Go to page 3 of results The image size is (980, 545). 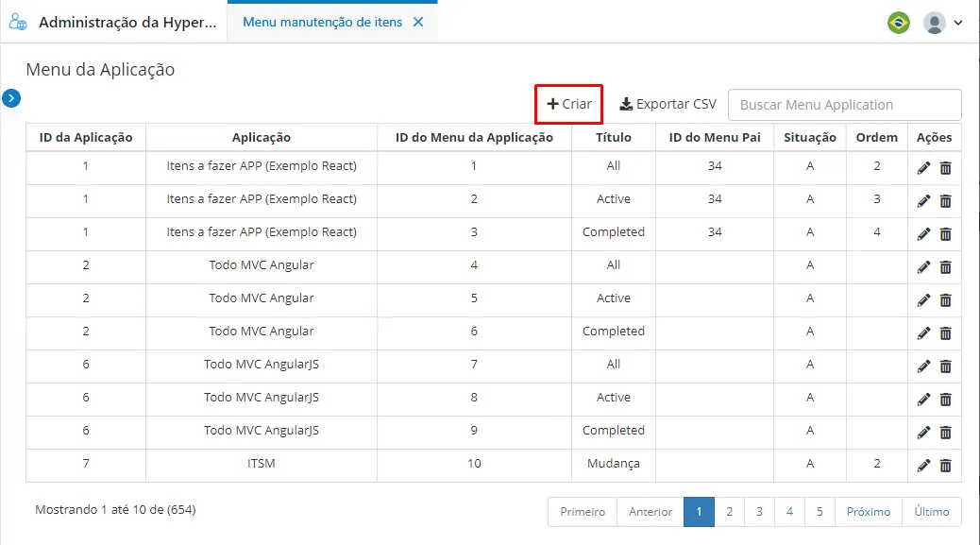759,511
